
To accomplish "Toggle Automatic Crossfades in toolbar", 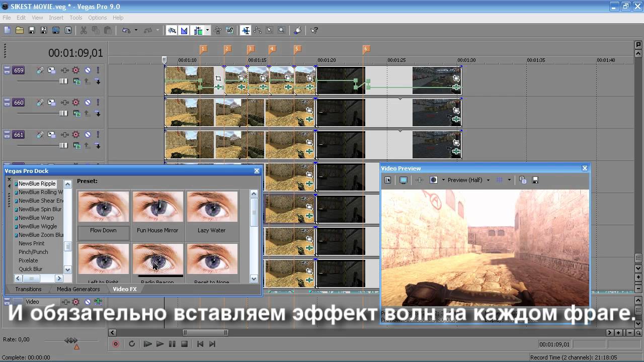I will pyautogui.click(x=184, y=31).
